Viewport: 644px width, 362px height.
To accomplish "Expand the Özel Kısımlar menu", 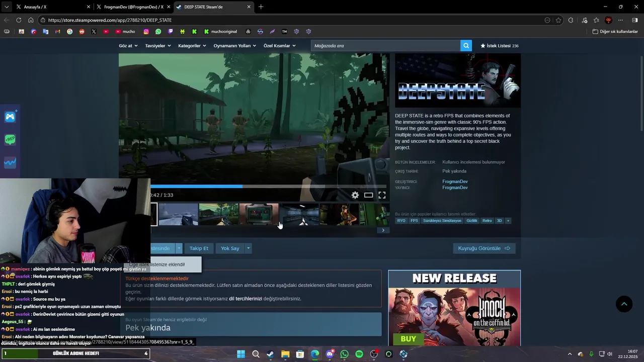I will tap(280, 46).
